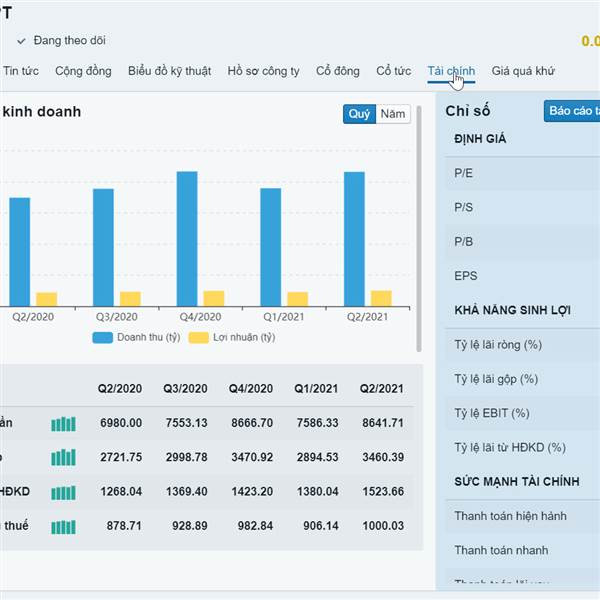Go to Biểu đồ kỹ thuật tab

coord(169,71)
